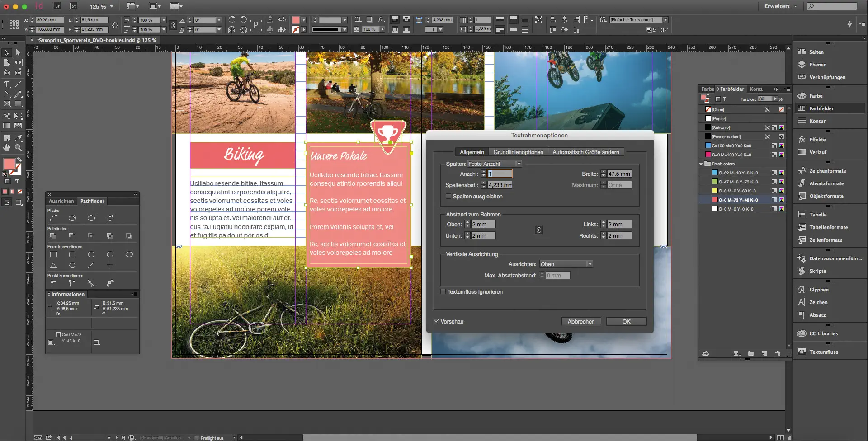Select the Hand tool
This screenshot has width=868, height=441.
[7, 148]
